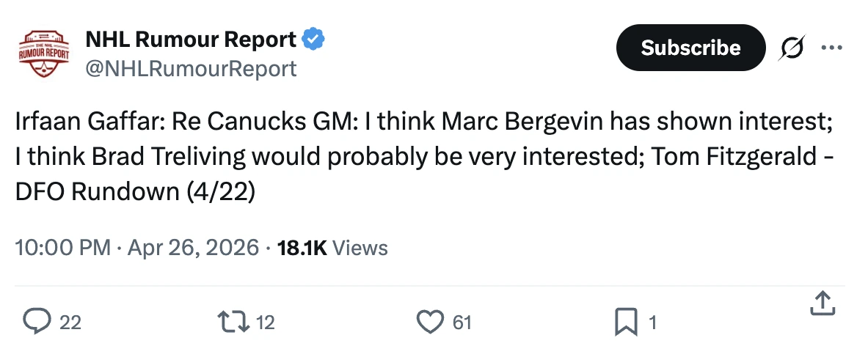This screenshot has height=346, width=868.
Task: Share the tweet via the upload arrow icon
Action: pos(823,304)
